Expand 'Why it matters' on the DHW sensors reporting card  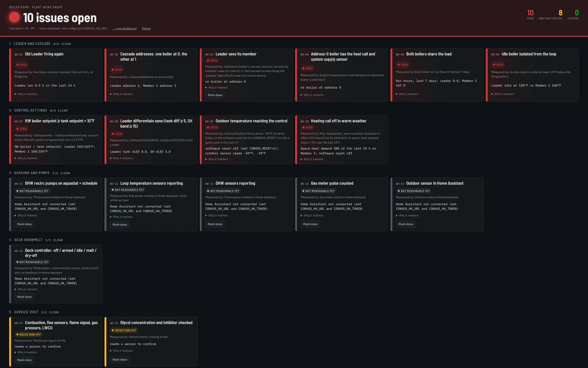click(x=217, y=216)
